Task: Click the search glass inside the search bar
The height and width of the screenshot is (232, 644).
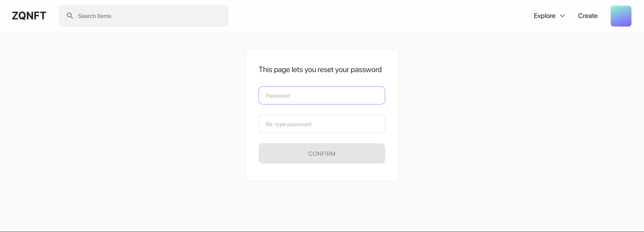Action: pos(70,16)
